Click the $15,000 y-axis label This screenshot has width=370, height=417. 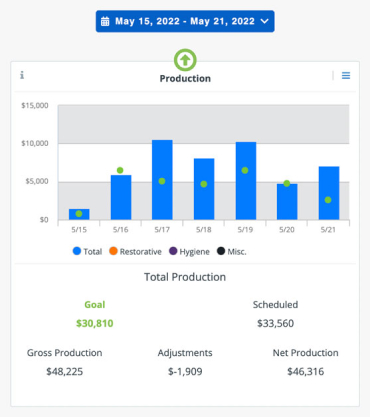[x=35, y=106]
